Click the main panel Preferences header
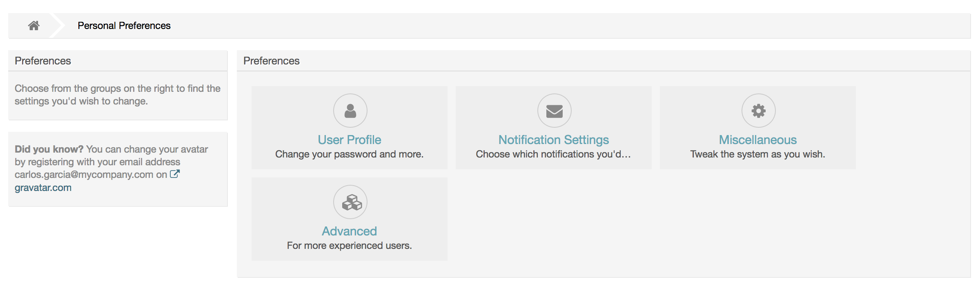980x295 pixels. click(x=272, y=61)
